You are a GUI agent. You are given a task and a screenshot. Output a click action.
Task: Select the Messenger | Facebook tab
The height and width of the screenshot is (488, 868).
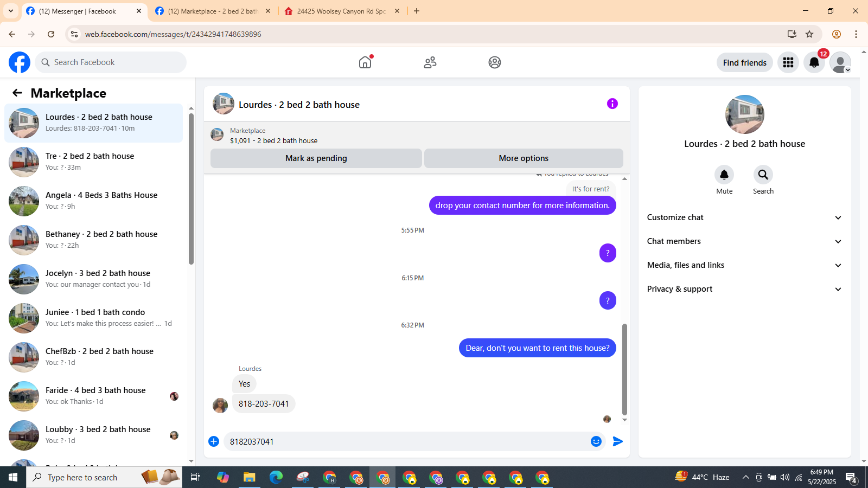coord(84,11)
